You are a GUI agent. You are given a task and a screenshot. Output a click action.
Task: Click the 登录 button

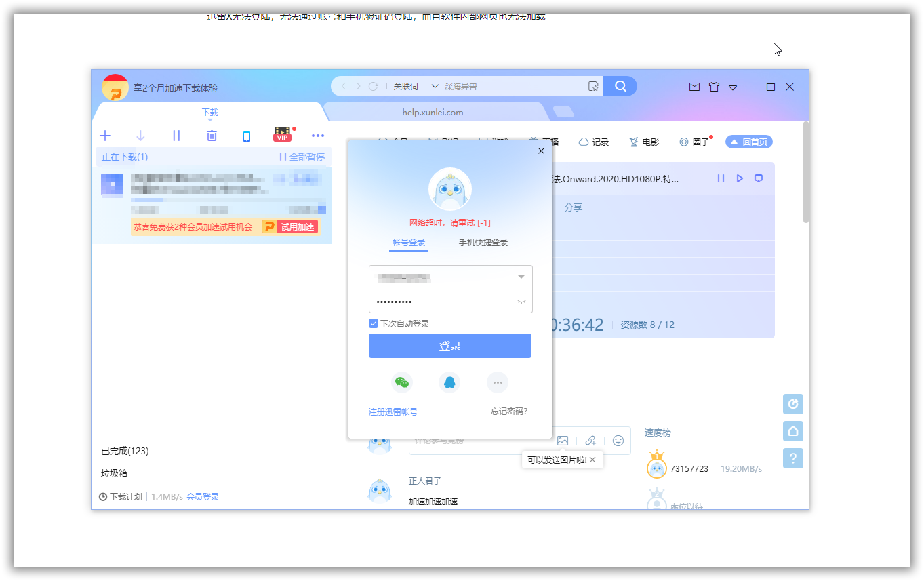click(449, 346)
